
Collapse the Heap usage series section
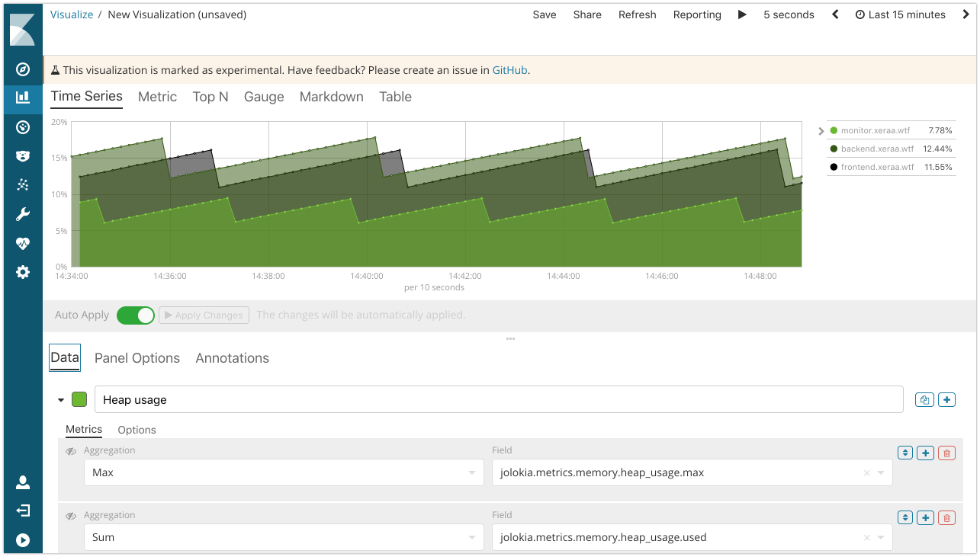pos(61,400)
